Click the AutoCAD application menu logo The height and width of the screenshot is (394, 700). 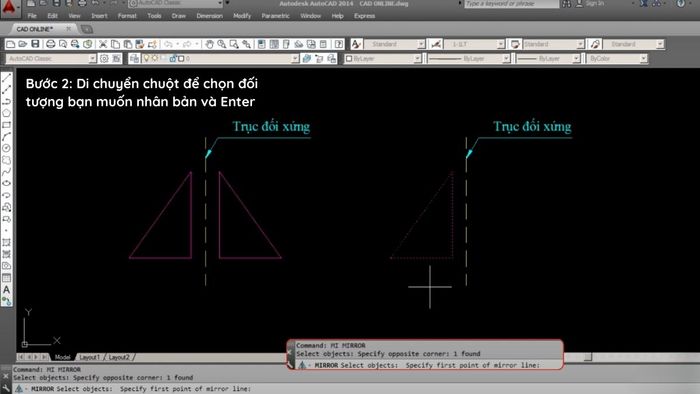tap(10, 7)
